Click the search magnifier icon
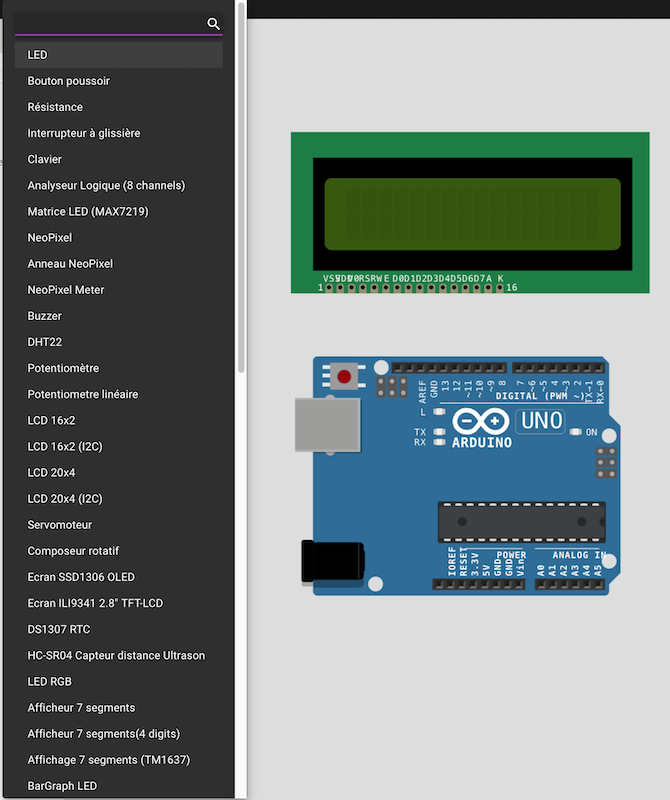The image size is (670, 800). click(x=213, y=23)
